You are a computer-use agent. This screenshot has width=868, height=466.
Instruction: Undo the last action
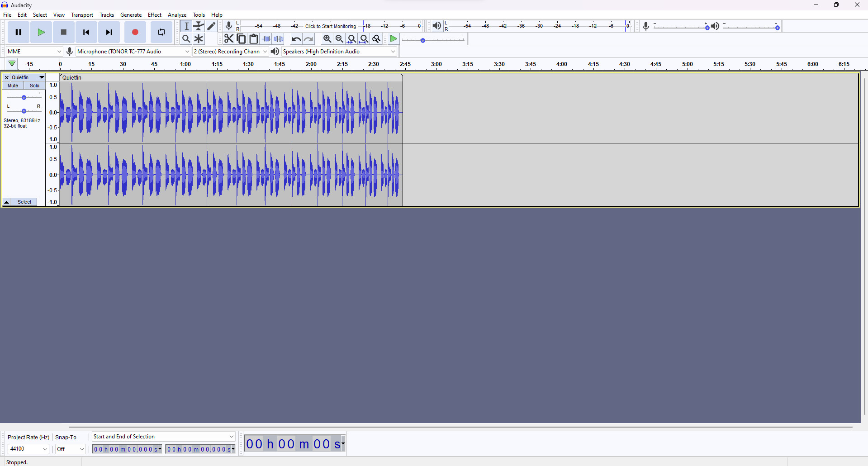(296, 39)
